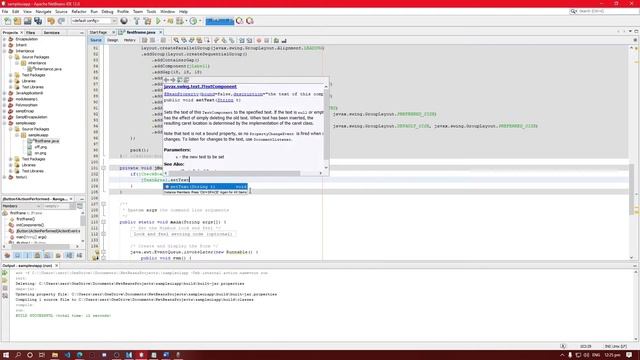Open the Members dropdown in Navigator

(x=21, y=206)
